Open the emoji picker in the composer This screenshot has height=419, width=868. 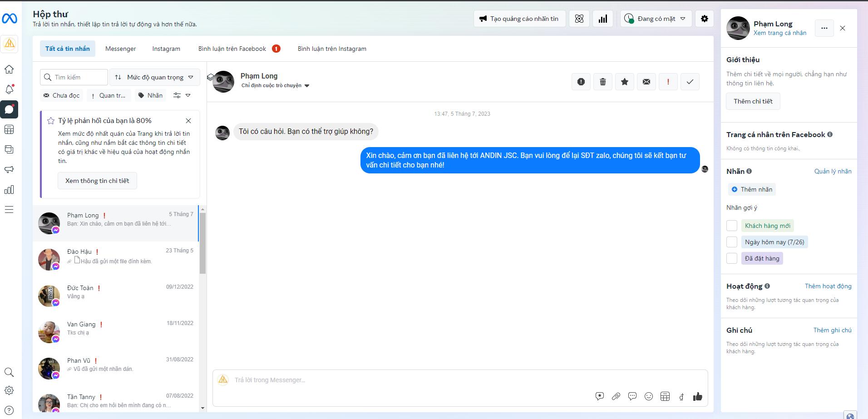[648, 396]
